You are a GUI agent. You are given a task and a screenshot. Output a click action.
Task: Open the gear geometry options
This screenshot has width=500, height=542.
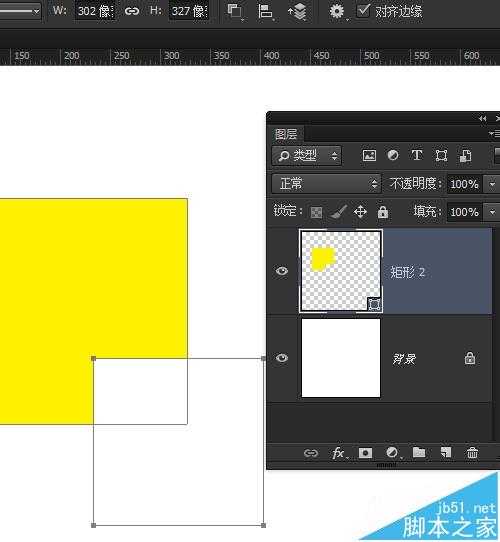337,11
